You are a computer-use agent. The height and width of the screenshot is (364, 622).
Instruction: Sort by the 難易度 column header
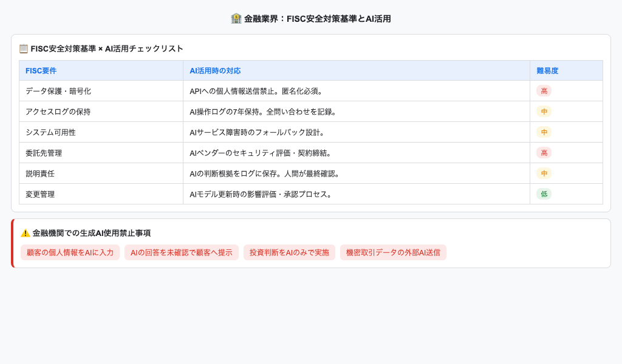coord(547,70)
